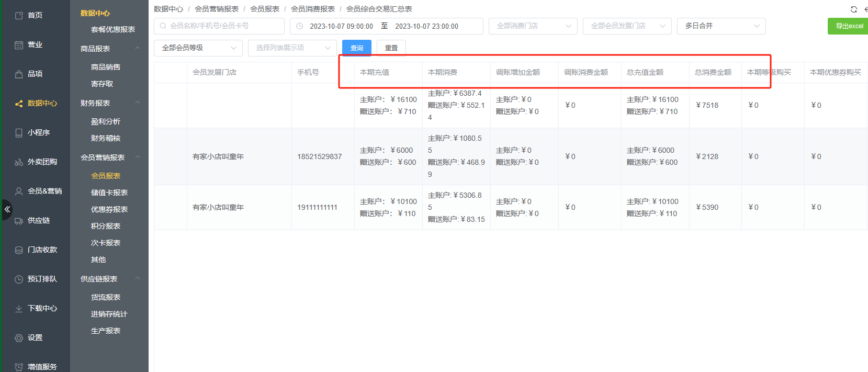Open 其他 under member reports
The width and height of the screenshot is (868, 372).
coord(98,260)
